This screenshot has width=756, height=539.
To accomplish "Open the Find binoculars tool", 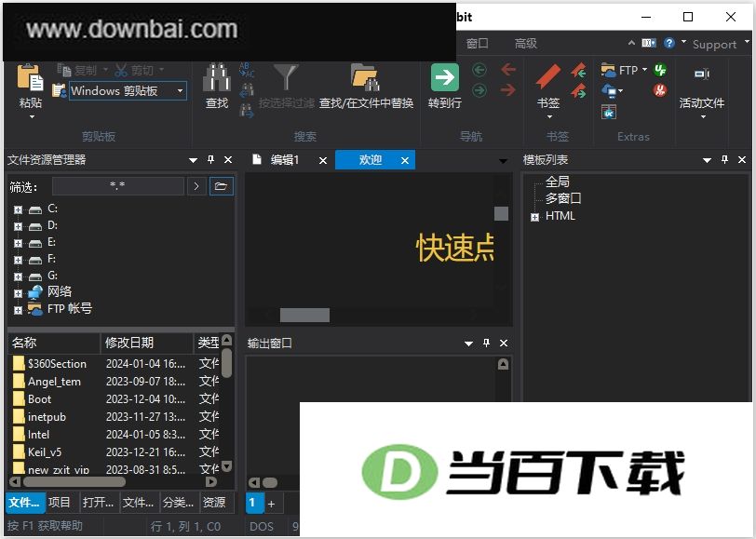I will click(x=217, y=77).
